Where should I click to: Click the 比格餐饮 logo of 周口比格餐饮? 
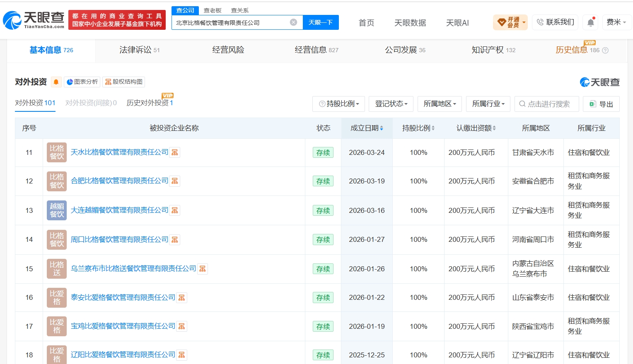pyautogui.click(x=57, y=240)
